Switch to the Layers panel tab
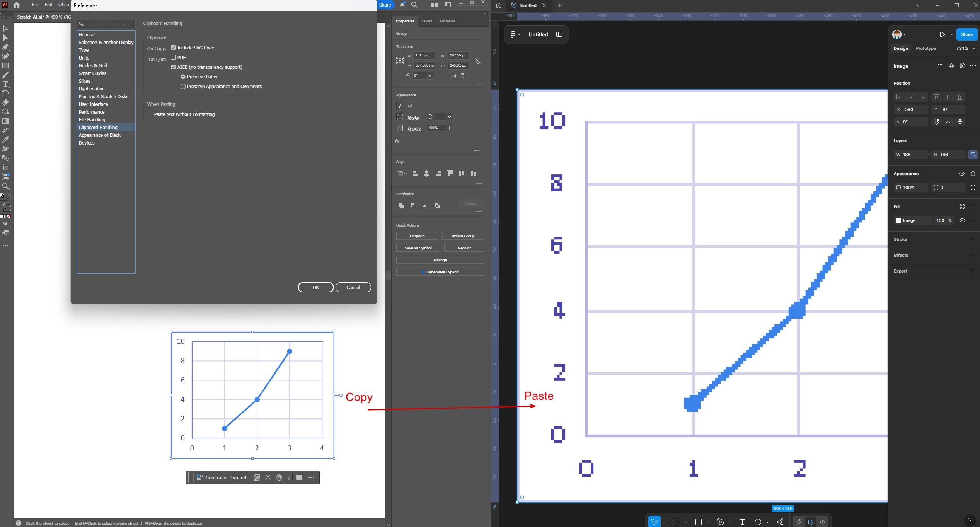 point(426,21)
